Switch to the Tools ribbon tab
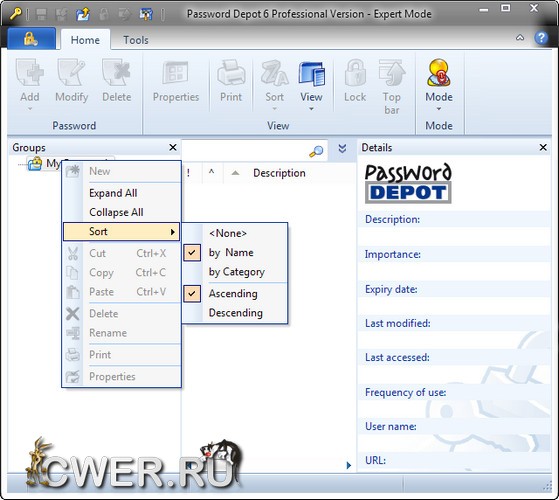This screenshot has height=500, width=559. 135,40
